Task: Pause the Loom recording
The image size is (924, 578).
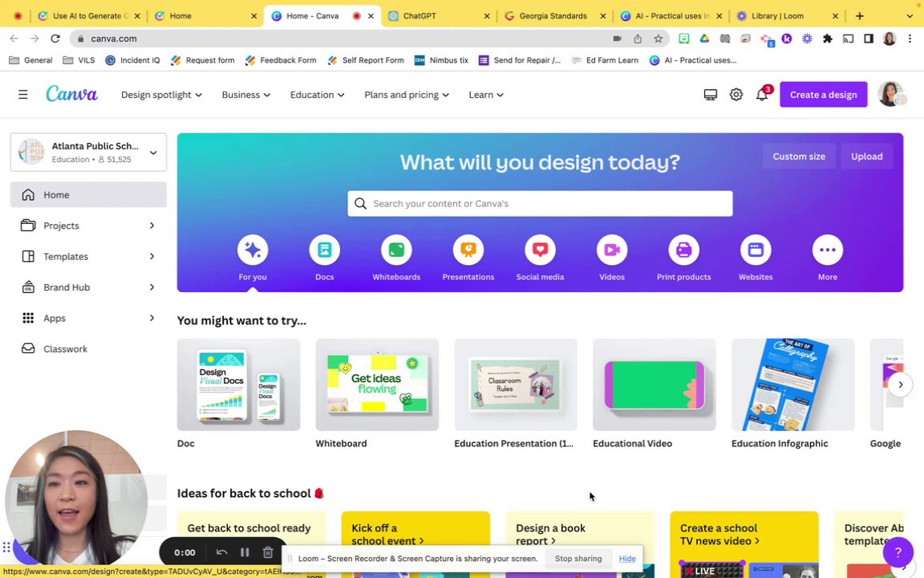Action: click(245, 552)
